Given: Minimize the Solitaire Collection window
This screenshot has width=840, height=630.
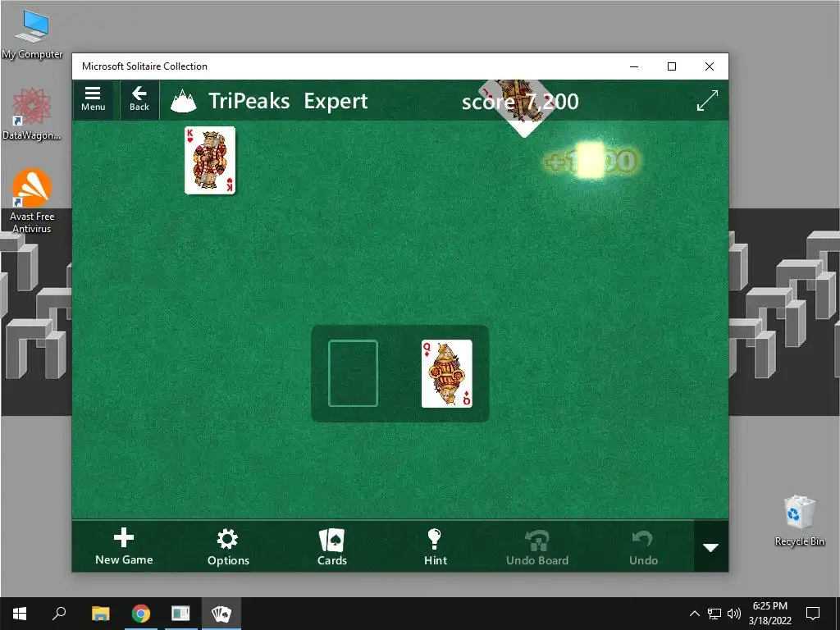Looking at the screenshot, I should point(634,66).
